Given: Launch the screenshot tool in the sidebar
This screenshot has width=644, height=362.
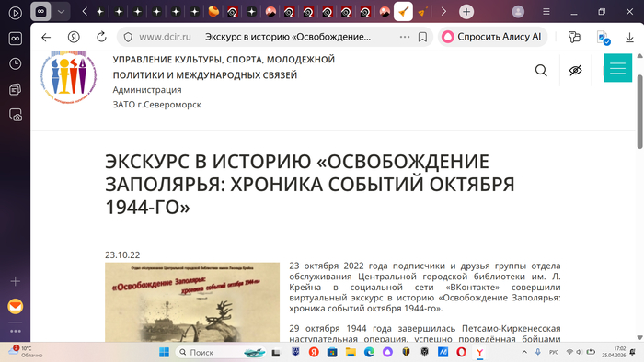Looking at the screenshot, I should (x=16, y=115).
